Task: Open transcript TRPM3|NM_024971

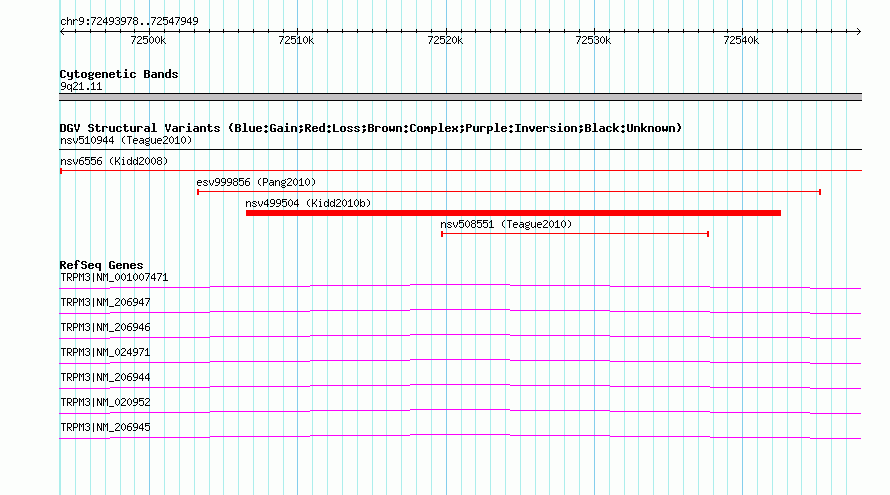Action: 105,353
